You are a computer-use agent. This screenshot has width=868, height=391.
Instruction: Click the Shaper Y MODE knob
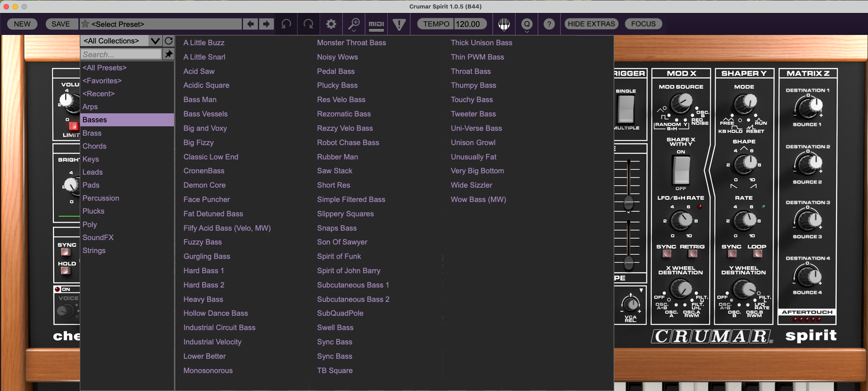[x=744, y=103]
